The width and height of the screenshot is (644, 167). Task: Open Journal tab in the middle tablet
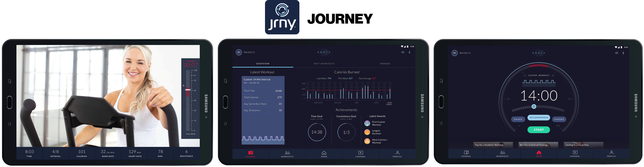coord(251,154)
